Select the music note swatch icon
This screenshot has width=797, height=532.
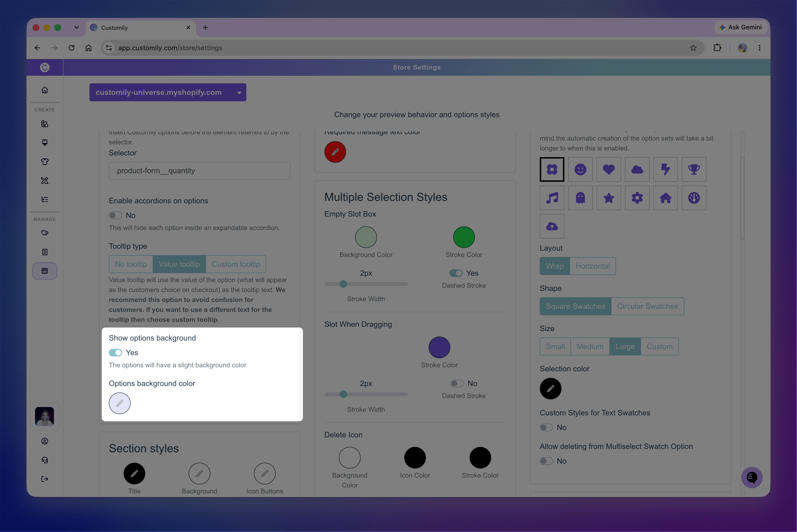tap(552, 197)
